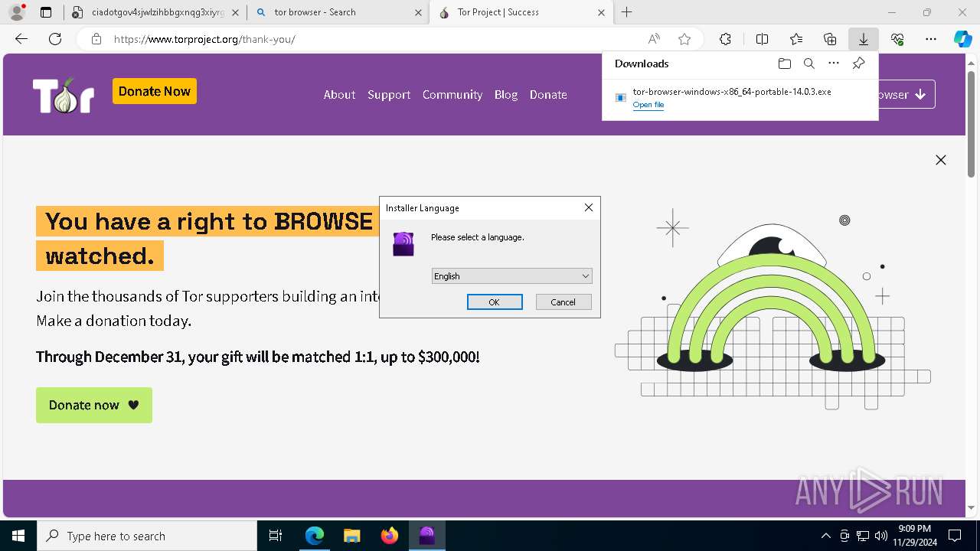
Task: Click the Edge profile avatar icon
Action: tap(16, 12)
